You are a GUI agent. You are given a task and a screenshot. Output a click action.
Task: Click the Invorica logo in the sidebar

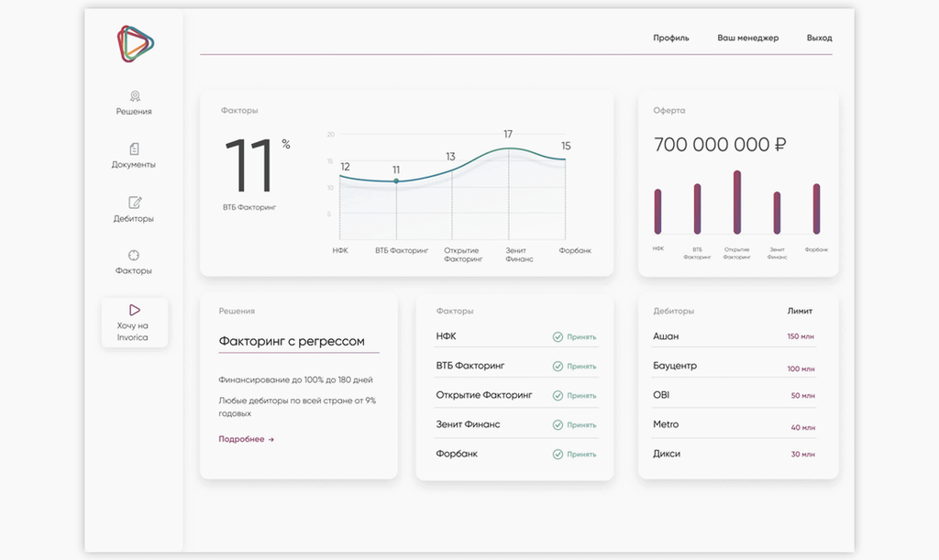[136, 44]
